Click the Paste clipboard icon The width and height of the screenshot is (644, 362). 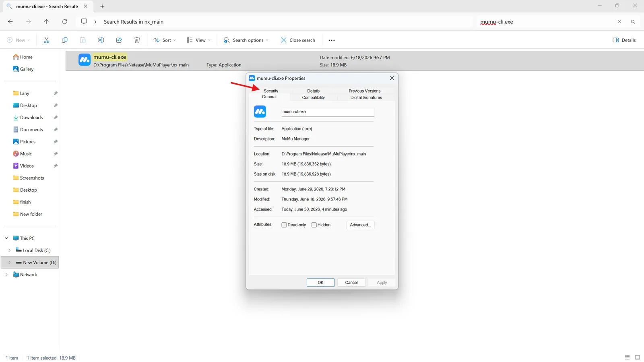83,40
